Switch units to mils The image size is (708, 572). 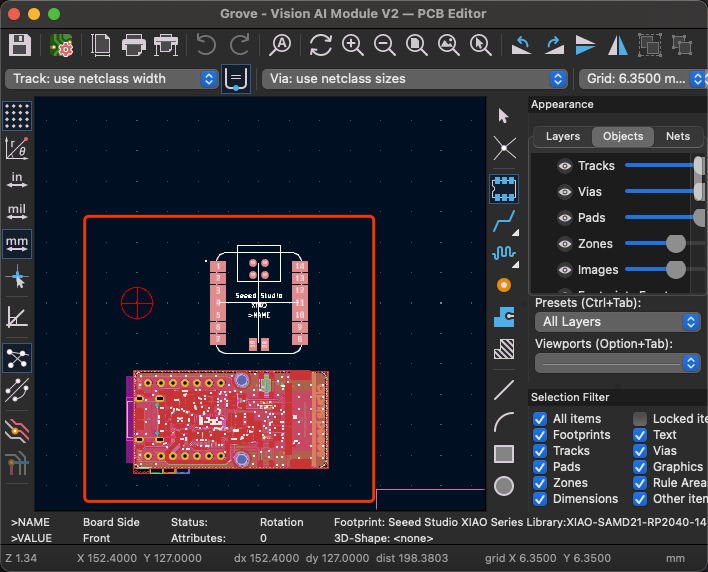[x=17, y=211]
